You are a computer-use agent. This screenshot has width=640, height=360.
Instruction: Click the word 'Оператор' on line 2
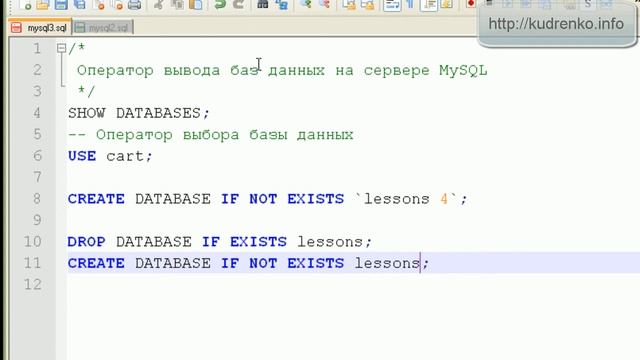click(x=116, y=70)
